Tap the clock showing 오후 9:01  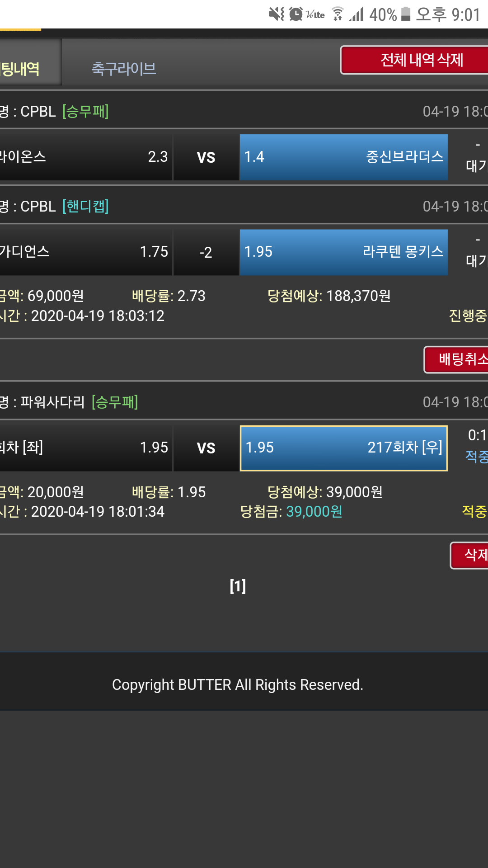[448, 14]
